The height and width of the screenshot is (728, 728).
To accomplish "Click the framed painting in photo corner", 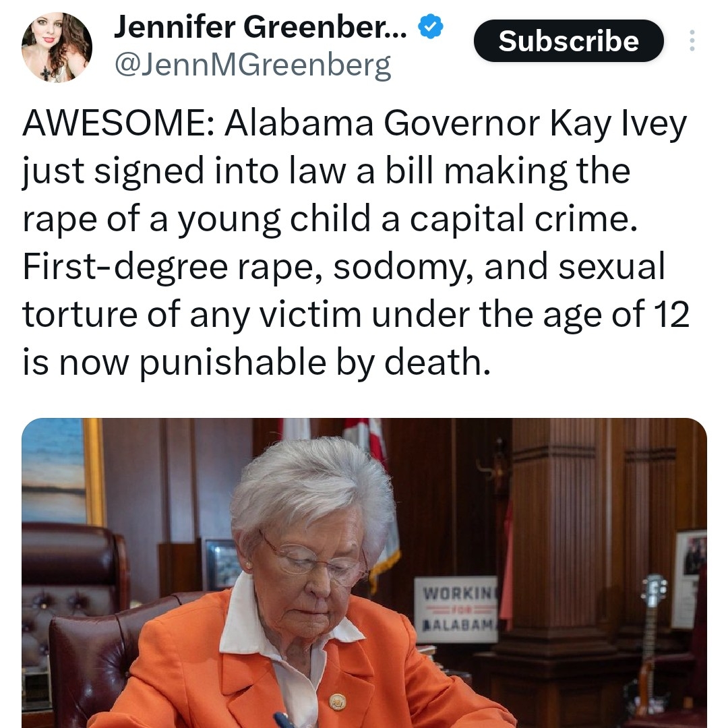I will click(x=63, y=471).
